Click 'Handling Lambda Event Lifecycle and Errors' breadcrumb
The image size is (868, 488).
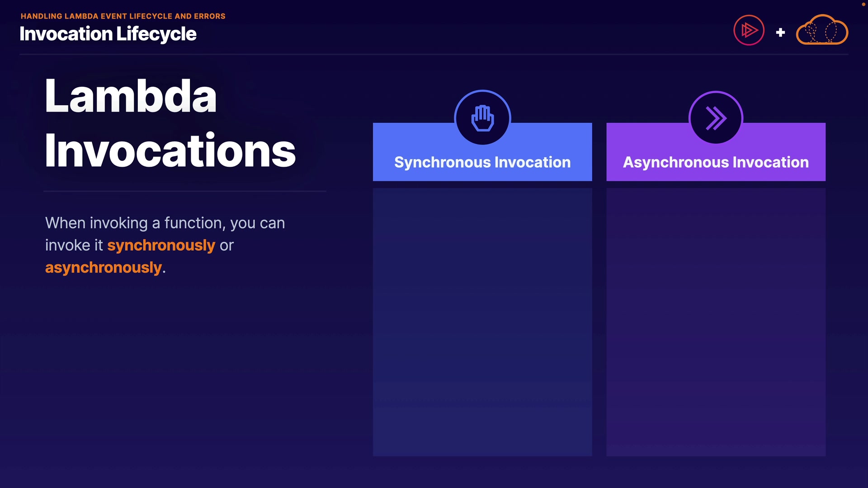click(123, 16)
